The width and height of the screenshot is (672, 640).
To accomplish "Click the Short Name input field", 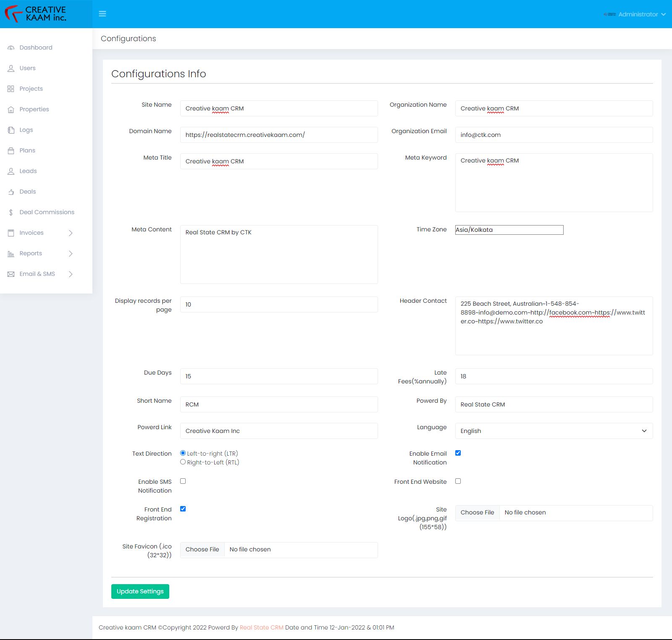I will 279,404.
